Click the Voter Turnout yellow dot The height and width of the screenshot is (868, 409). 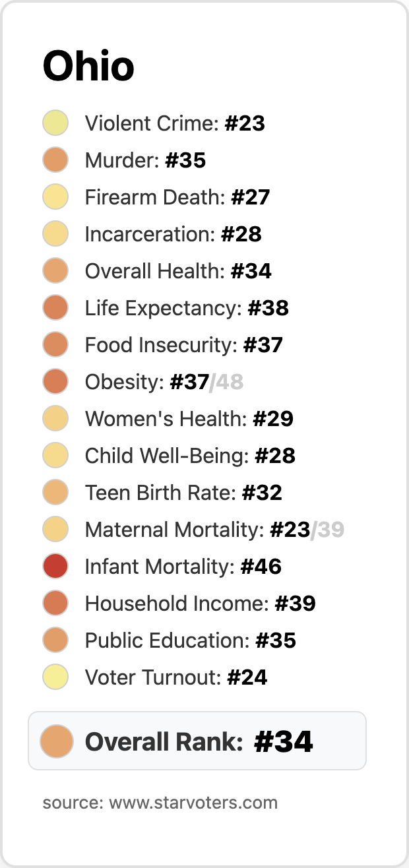pos(55,677)
